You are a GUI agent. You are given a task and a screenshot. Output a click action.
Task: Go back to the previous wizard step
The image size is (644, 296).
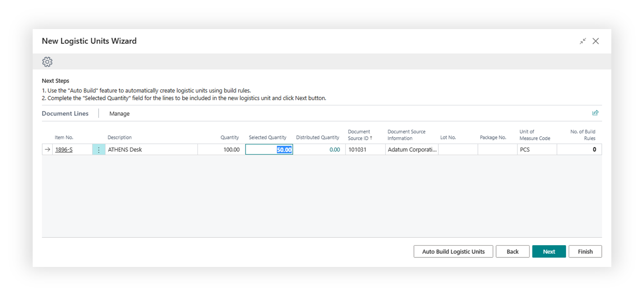(512, 252)
